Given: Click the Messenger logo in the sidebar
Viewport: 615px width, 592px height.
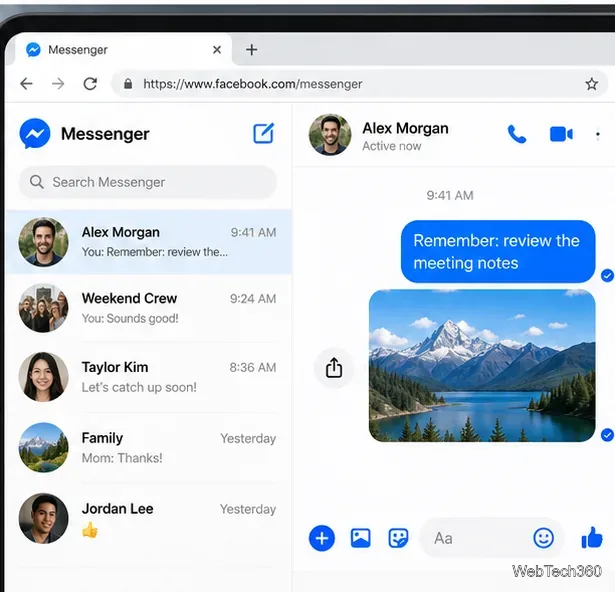Looking at the screenshot, I should 35,134.
